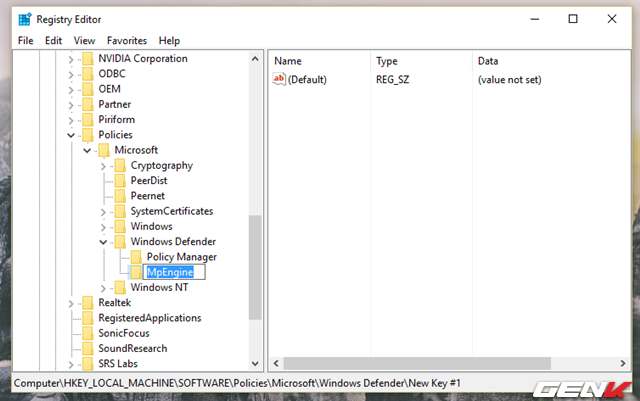
Task: Open the File menu
Action: (25, 41)
